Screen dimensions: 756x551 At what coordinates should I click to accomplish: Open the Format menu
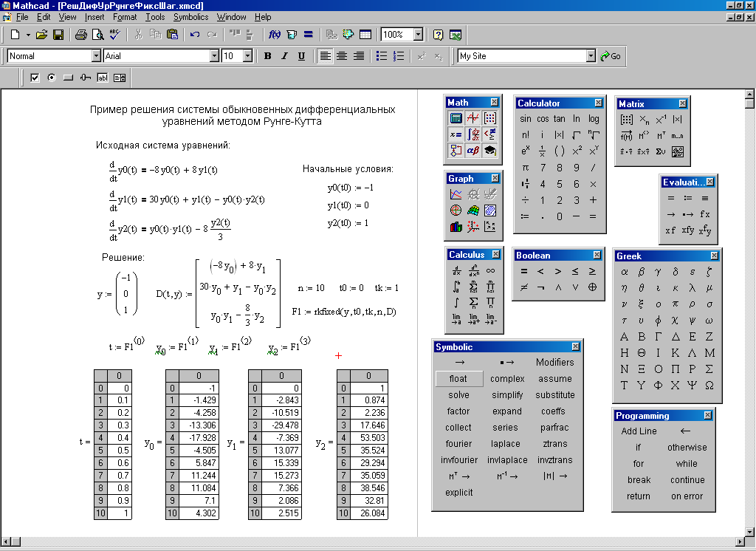[x=125, y=17]
